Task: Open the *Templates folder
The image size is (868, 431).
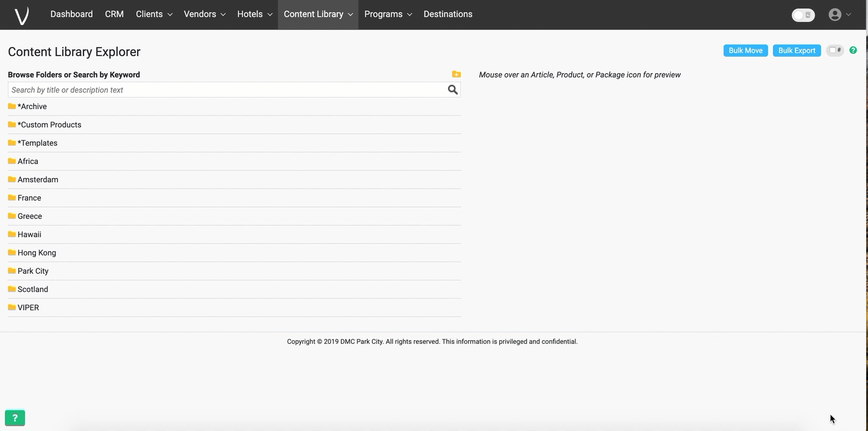Action: tap(37, 143)
